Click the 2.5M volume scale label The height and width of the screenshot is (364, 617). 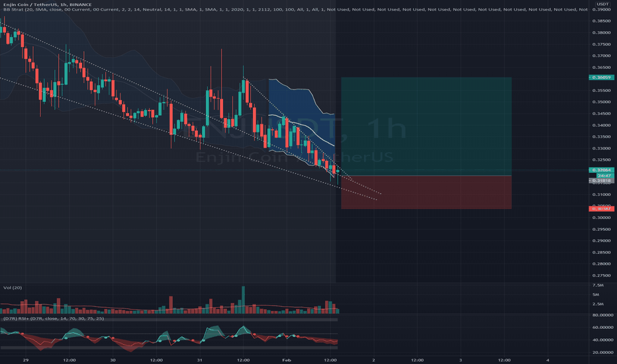coord(598,304)
